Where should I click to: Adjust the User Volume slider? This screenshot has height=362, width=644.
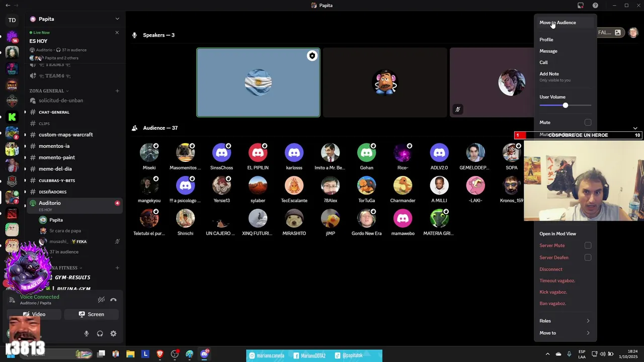click(565, 105)
